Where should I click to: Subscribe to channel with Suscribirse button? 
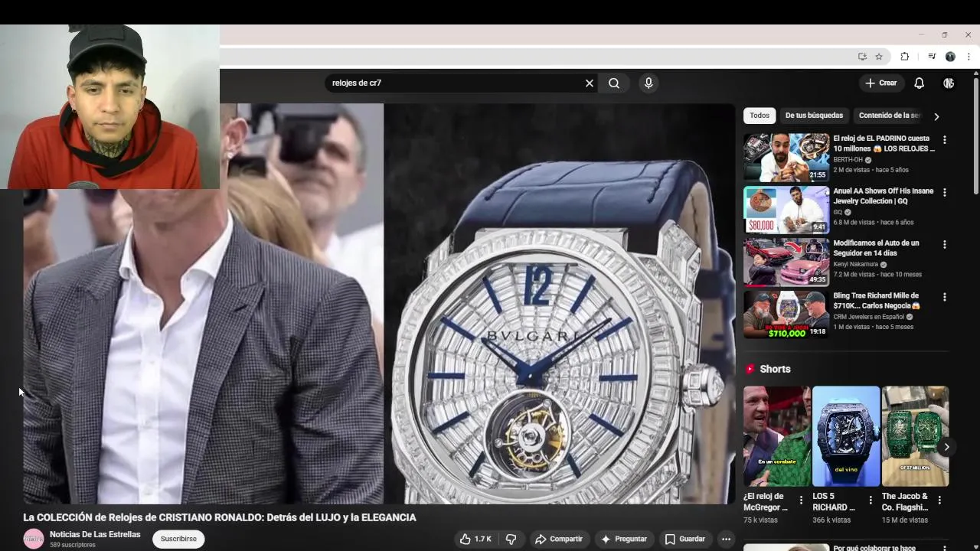(x=178, y=539)
